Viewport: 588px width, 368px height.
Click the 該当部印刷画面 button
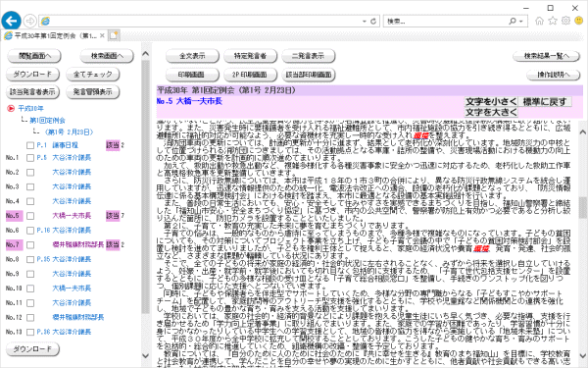tap(309, 75)
